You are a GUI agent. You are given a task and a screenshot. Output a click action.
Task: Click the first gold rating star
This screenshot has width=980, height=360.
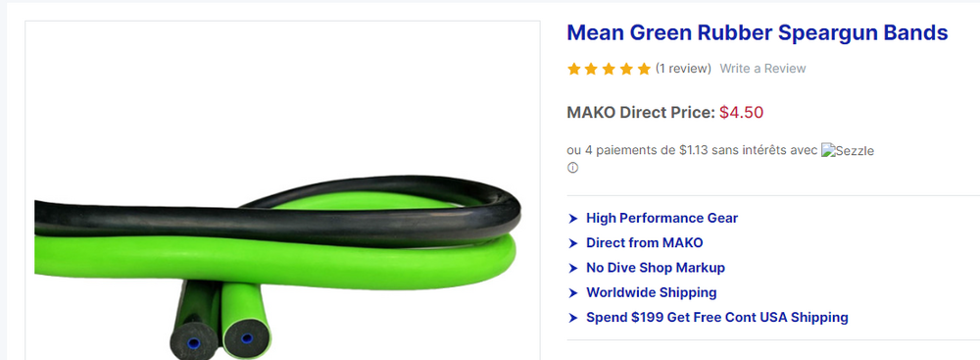573,69
